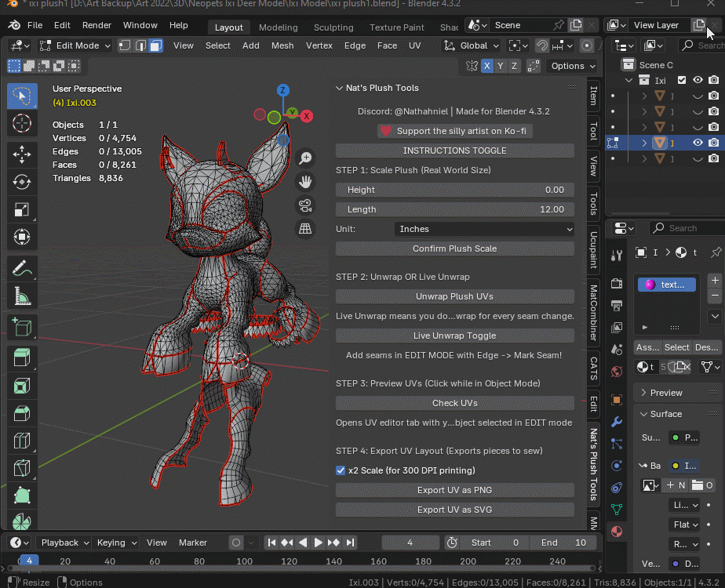Select the Bevel tool
The width and height of the screenshot is (725, 588).
tap(22, 413)
